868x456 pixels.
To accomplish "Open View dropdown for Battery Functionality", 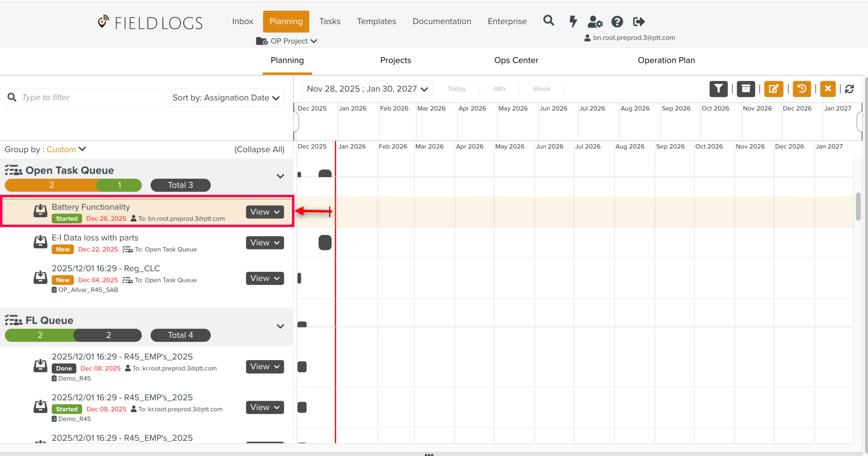I will coord(265,212).
